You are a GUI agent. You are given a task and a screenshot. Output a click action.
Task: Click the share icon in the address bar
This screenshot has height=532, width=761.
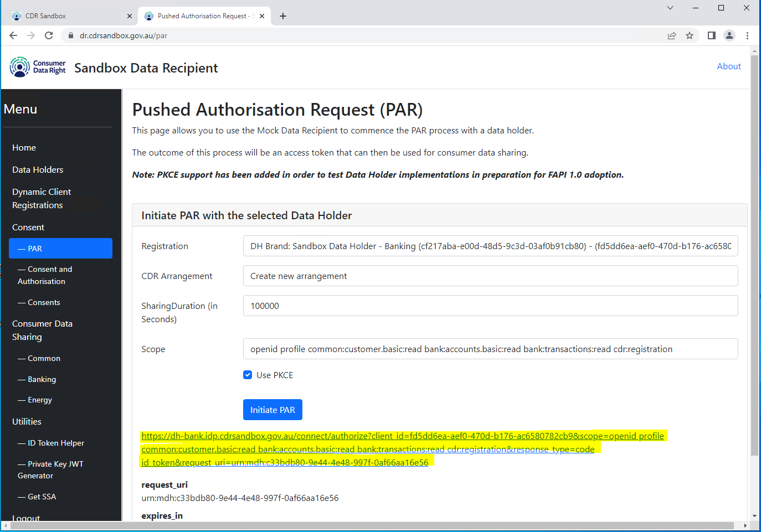point(672,35)
